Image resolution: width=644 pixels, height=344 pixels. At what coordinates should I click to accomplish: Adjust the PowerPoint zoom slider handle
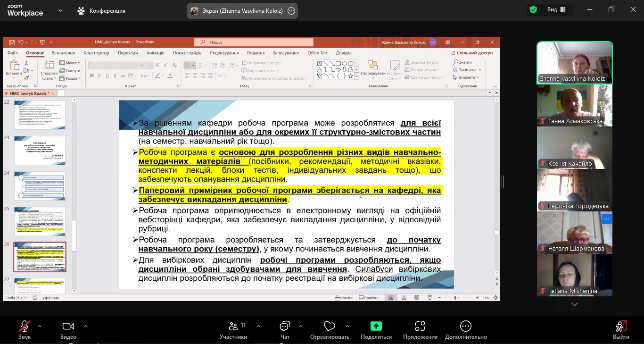point(455,298)
